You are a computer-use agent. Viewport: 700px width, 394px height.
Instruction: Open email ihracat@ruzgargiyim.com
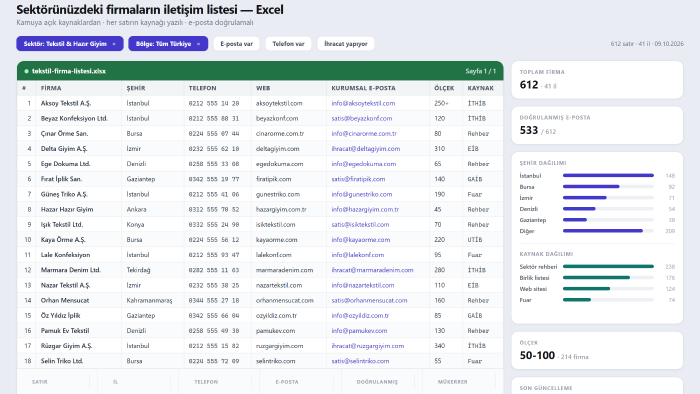click(x=367, y=346)
